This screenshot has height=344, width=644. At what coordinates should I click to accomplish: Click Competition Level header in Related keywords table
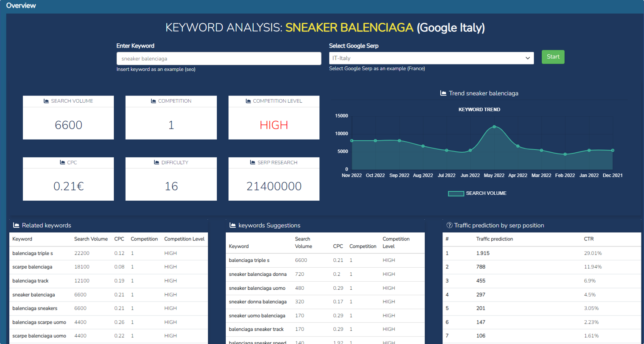(184, 239)
